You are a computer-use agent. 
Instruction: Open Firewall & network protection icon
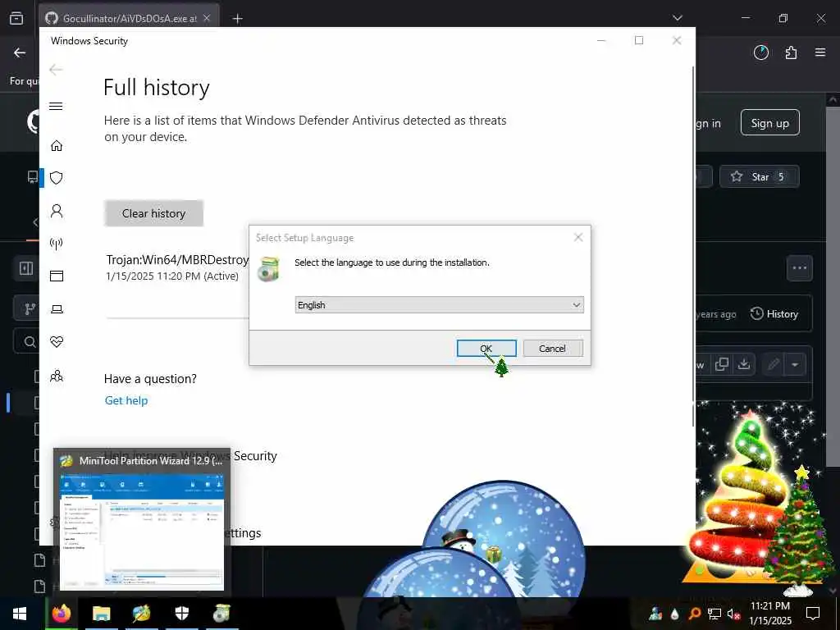pos(57,244)
